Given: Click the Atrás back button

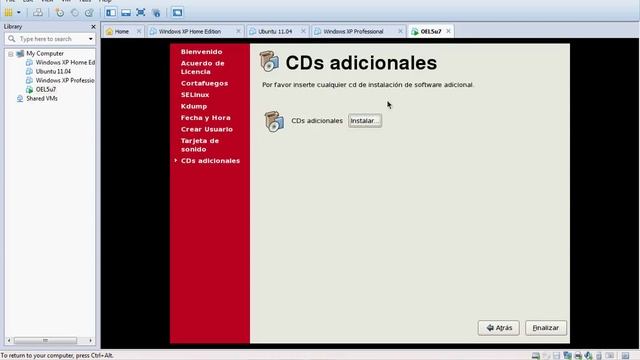Looking at the screenshot, I should [499, 328].
